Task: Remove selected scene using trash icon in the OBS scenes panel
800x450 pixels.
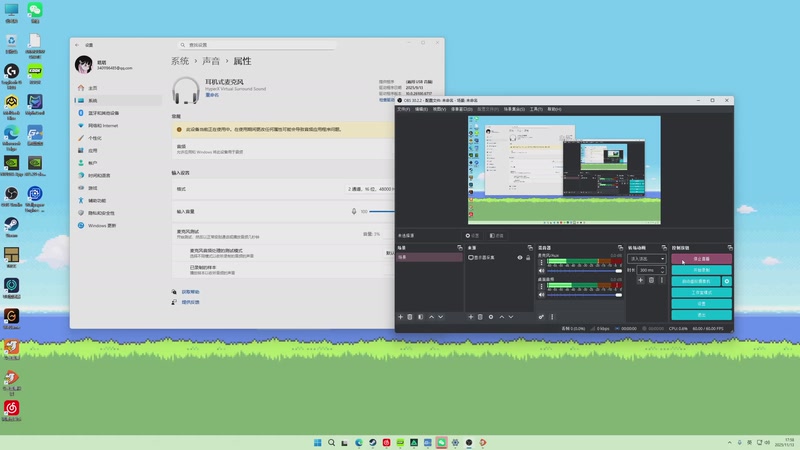Action: 410,317
